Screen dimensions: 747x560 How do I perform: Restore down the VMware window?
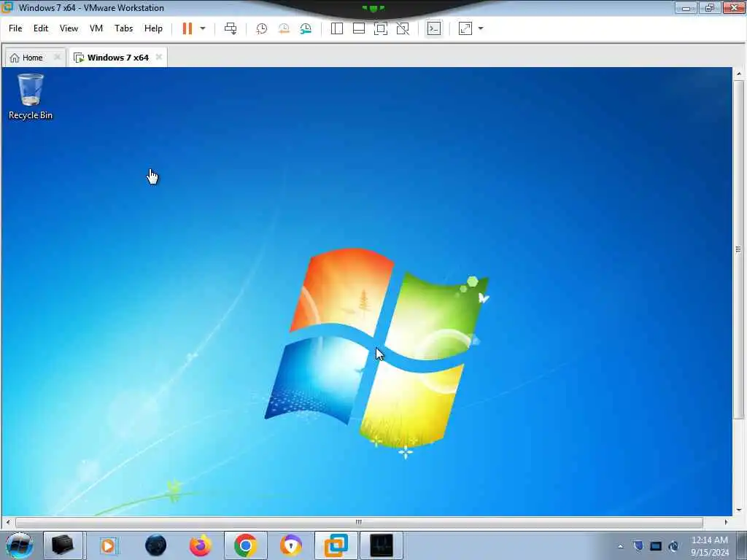tap(709, 7)
